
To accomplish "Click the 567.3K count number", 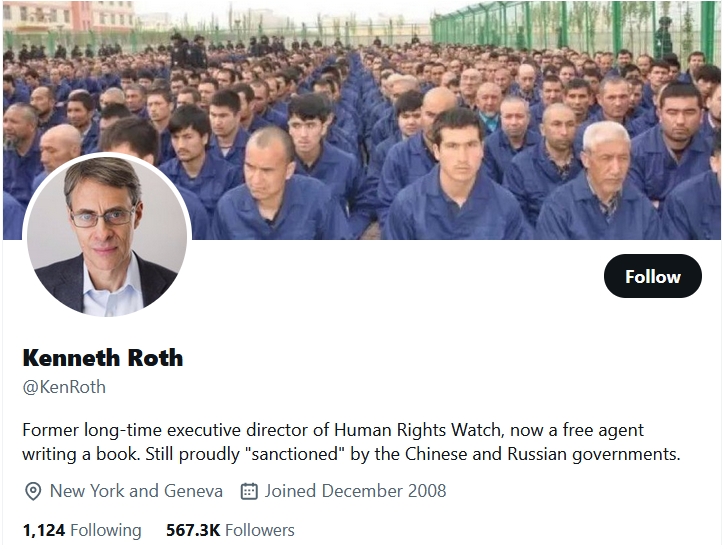I will click(193, 530).
